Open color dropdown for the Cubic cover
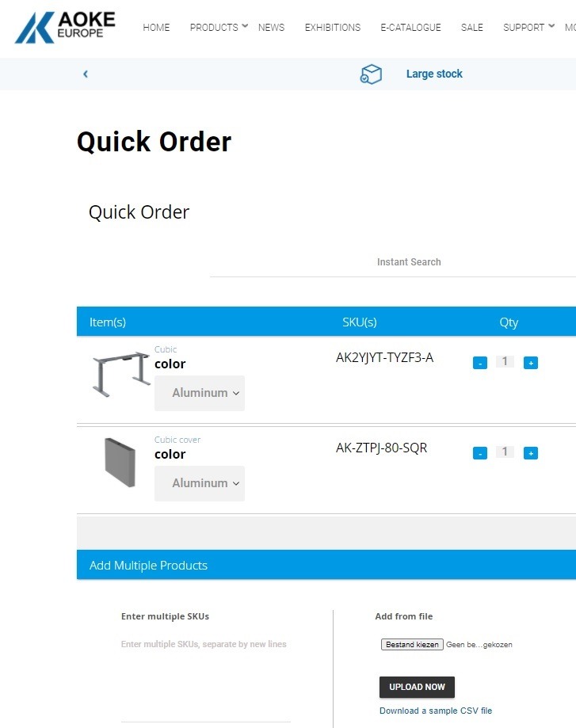Image resolution: width=576 pixels, height=728 pixels. tap(200, 483)
